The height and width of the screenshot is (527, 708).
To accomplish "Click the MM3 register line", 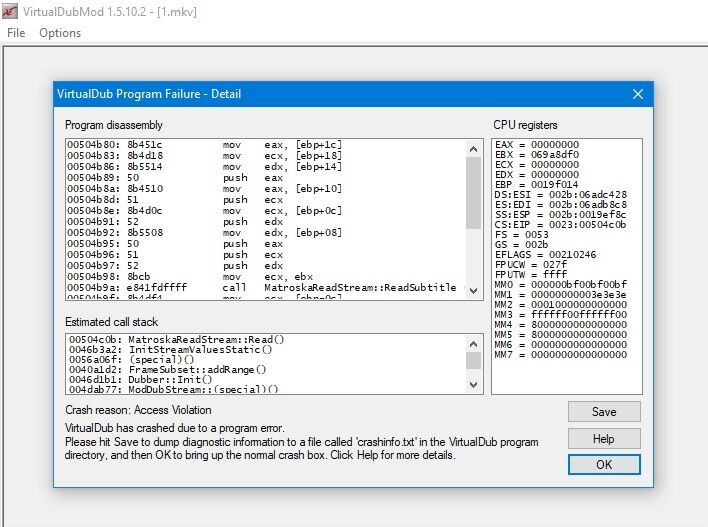I will click(561, 314).
